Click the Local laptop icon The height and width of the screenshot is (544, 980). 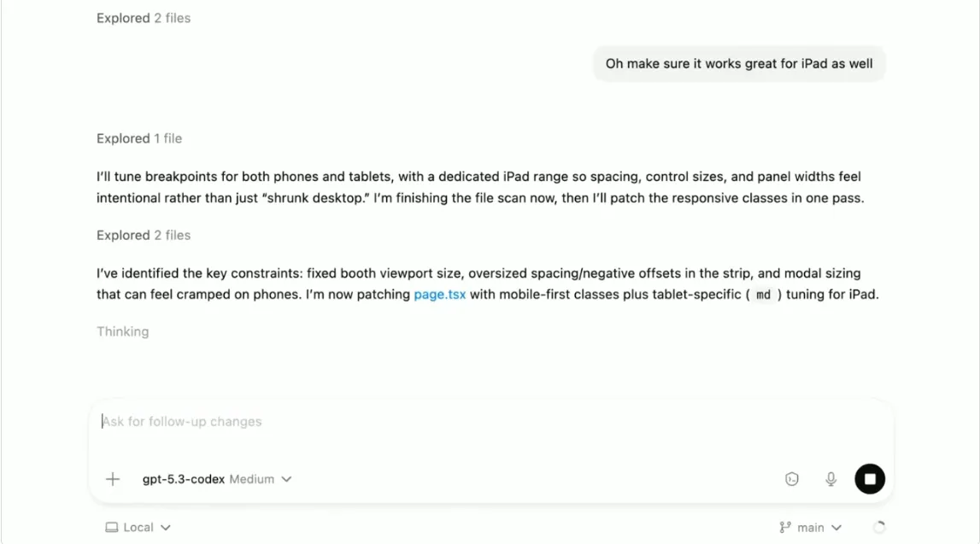pos(111,528)
